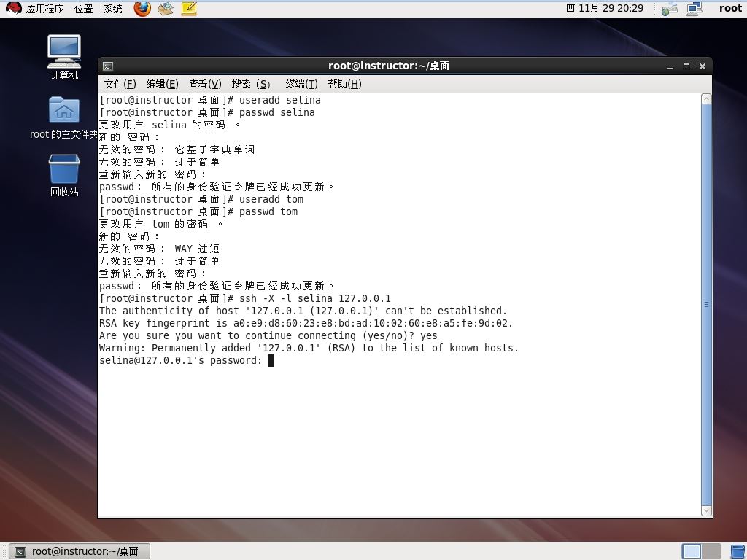The image size is (747, 560).
Task: Click the Red Hat logo icon
Action: [x=13, y=9]
